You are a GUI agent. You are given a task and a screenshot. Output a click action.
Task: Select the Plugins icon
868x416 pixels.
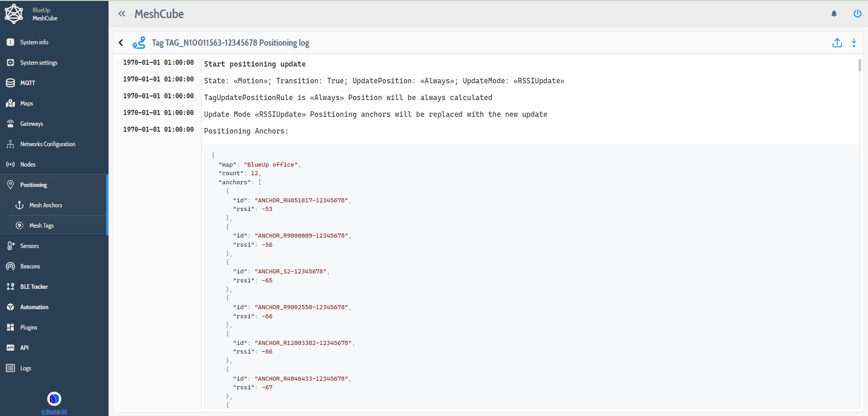coord(10,327)
